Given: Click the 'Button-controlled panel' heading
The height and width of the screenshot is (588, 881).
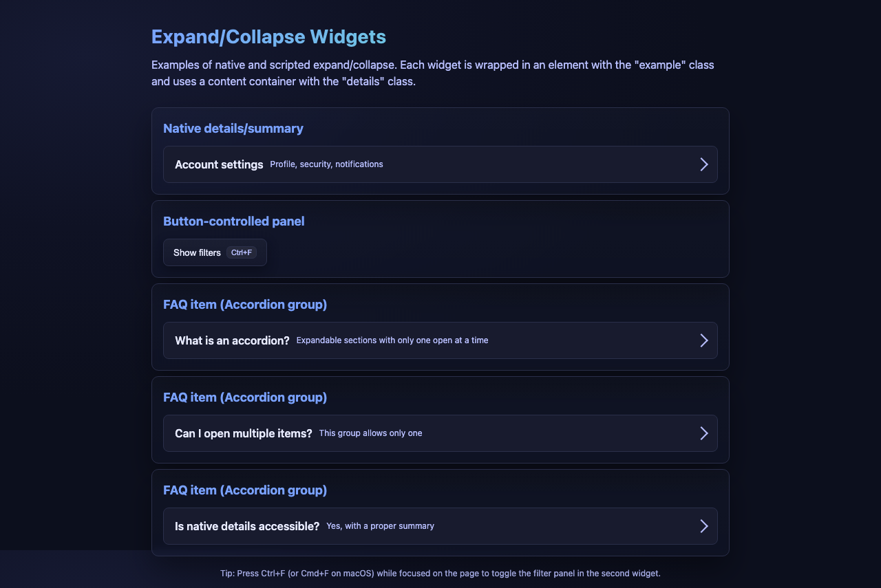Looking at the screenshot, I should click(233, 221).
